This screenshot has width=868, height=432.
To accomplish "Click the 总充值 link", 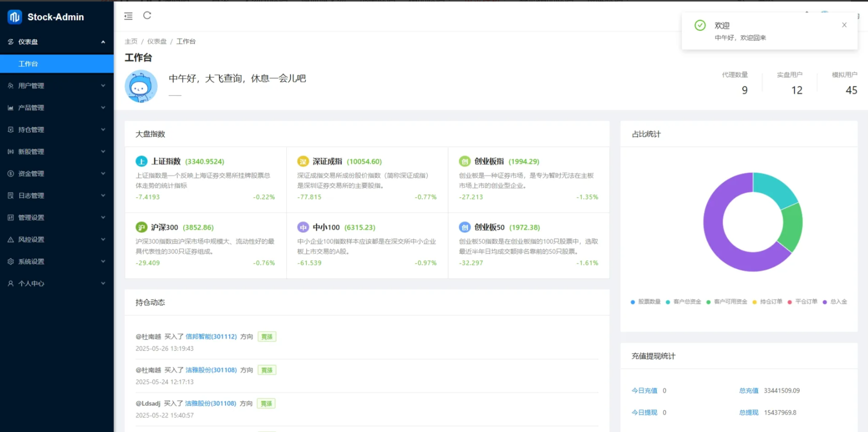I will 749,391.
